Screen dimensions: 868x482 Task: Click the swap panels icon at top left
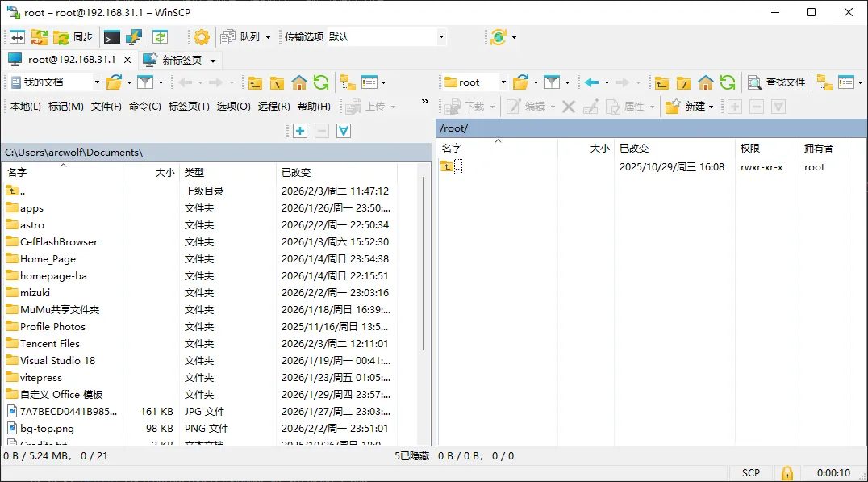click(15, 36)
